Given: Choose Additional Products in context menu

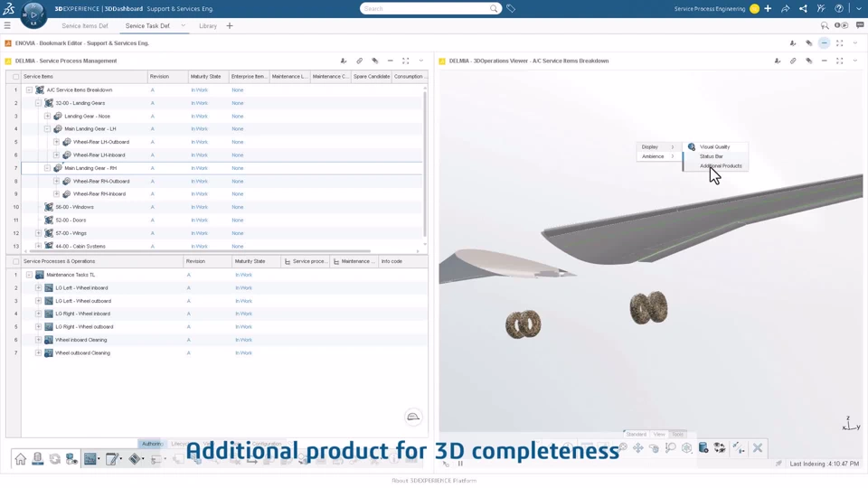Looking at the screenshot, I should pyautogui.click(x=721, y=166).
